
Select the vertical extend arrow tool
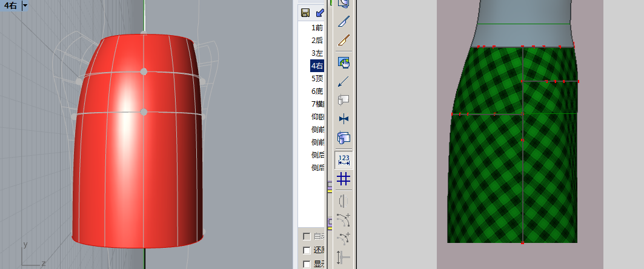tap(344, 257)
